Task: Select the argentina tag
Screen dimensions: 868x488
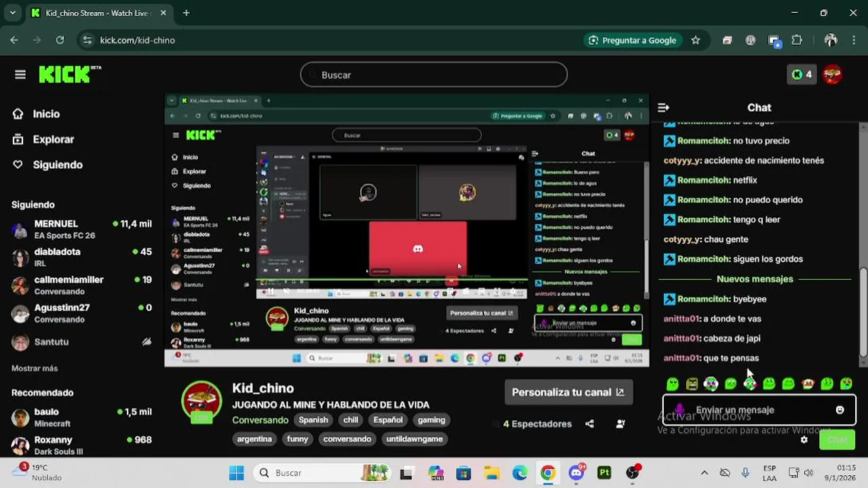Action: [x=254, y=439]
